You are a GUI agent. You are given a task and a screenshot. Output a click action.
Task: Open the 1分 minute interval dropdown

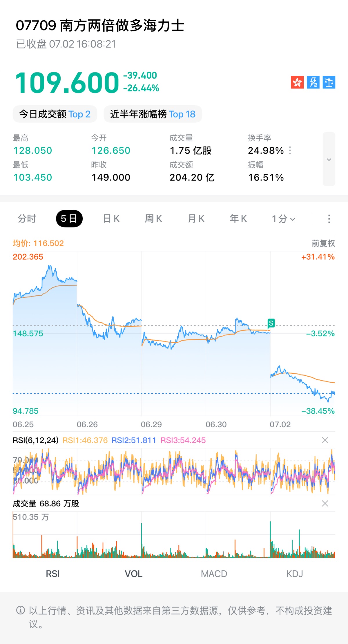point(283,219)
